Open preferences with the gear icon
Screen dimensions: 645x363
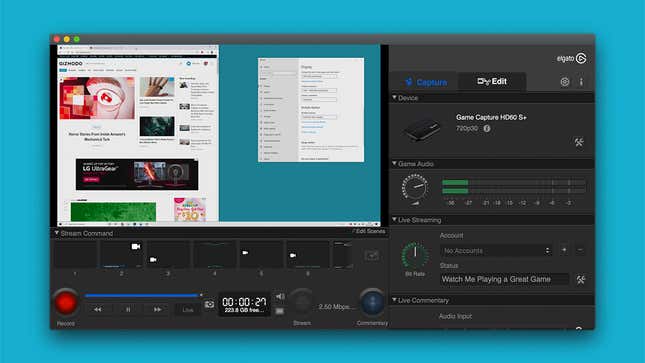click(x=565, y=81)
